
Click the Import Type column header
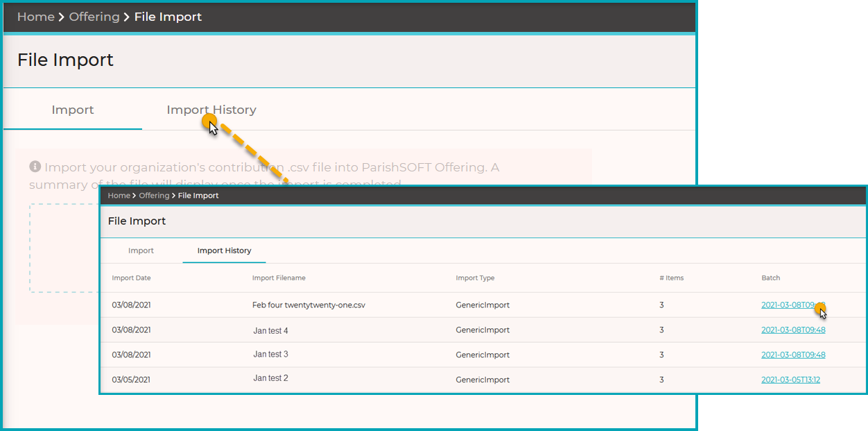click(476, 278)
